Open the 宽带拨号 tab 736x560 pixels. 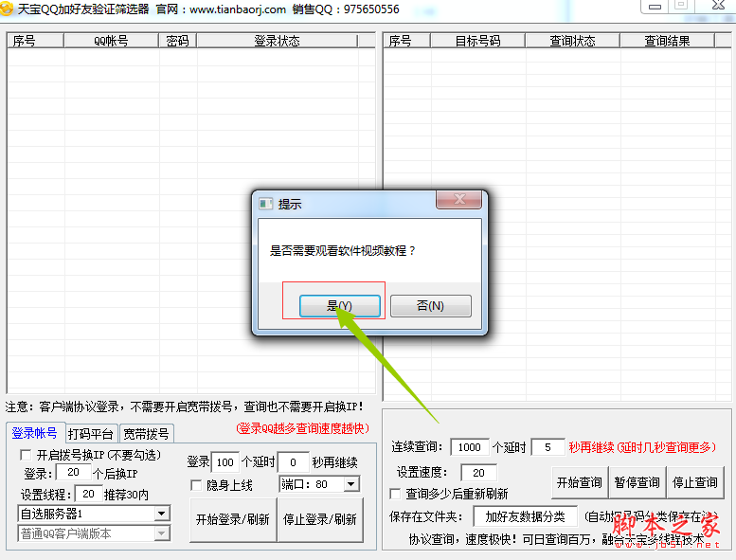146,434
